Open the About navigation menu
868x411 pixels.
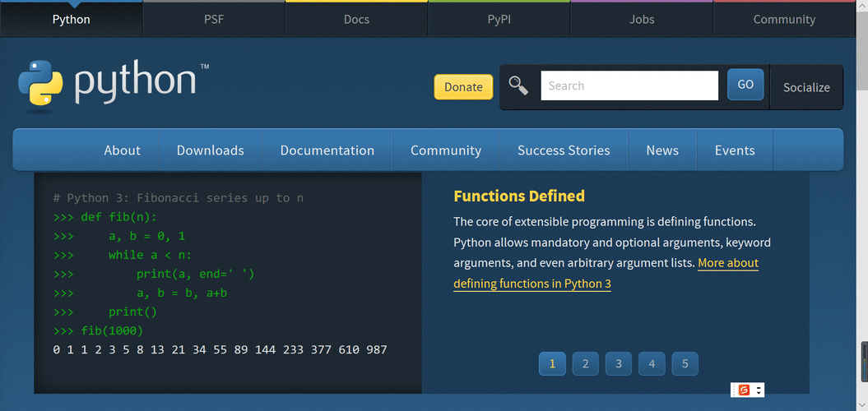pos(123,150)
